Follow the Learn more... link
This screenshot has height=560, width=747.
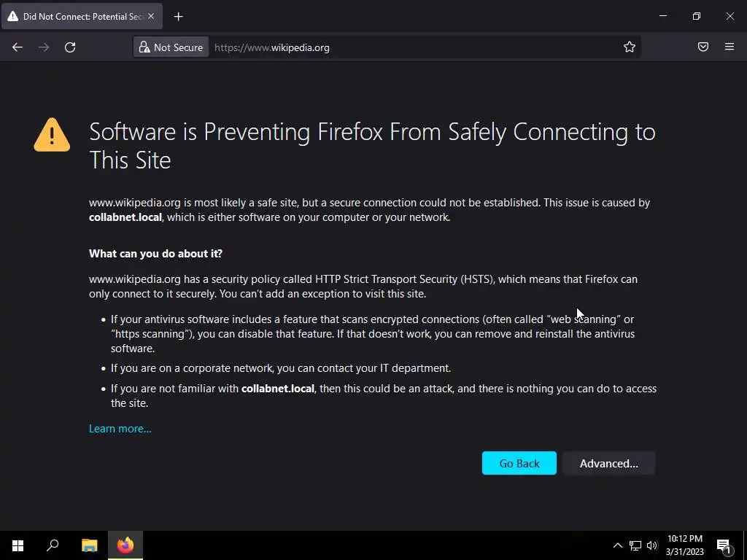click(120, 429)
